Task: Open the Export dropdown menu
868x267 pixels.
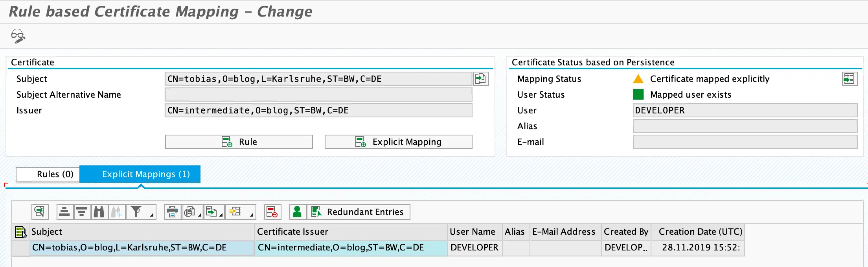Action: coord(221,215)
